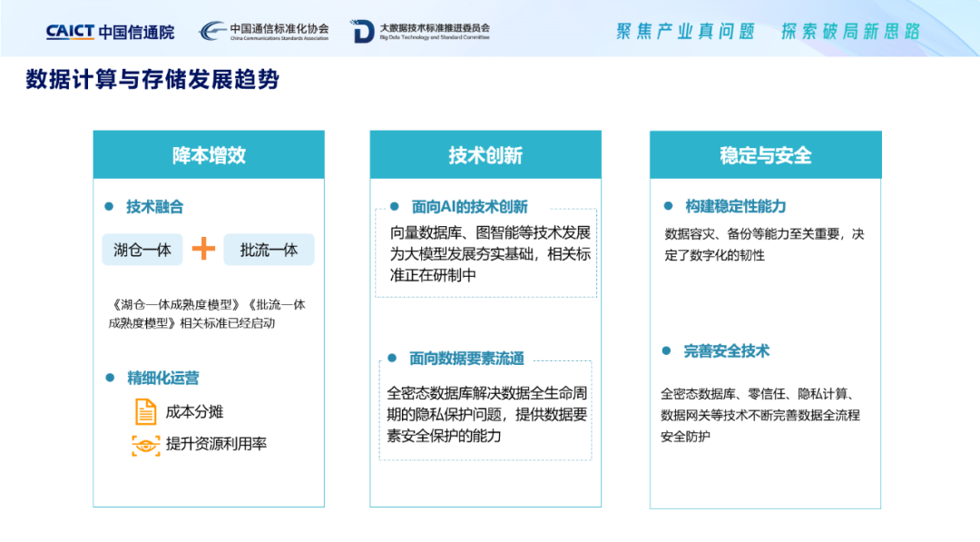
Task: Open the 面向数据要素流通 heading
Action: pyautogui.click(x=466, y=359)
